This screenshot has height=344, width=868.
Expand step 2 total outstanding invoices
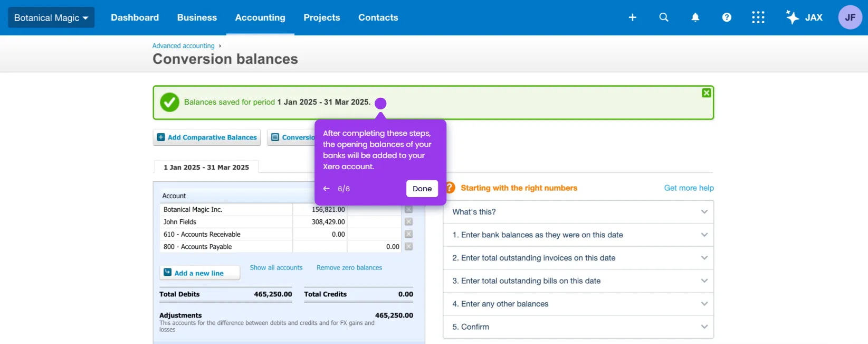578,258
